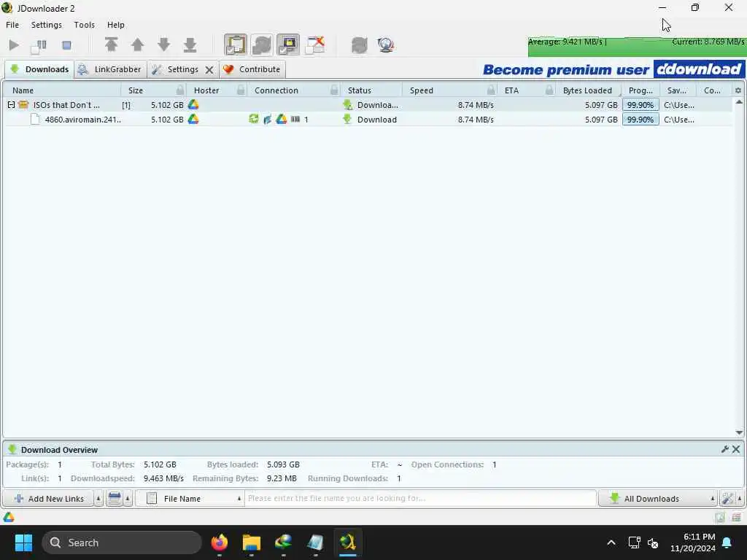Viewport: 747px width, 560px height.
Task: Expand the Add New Links dropdown arrow
Action: 98,499
